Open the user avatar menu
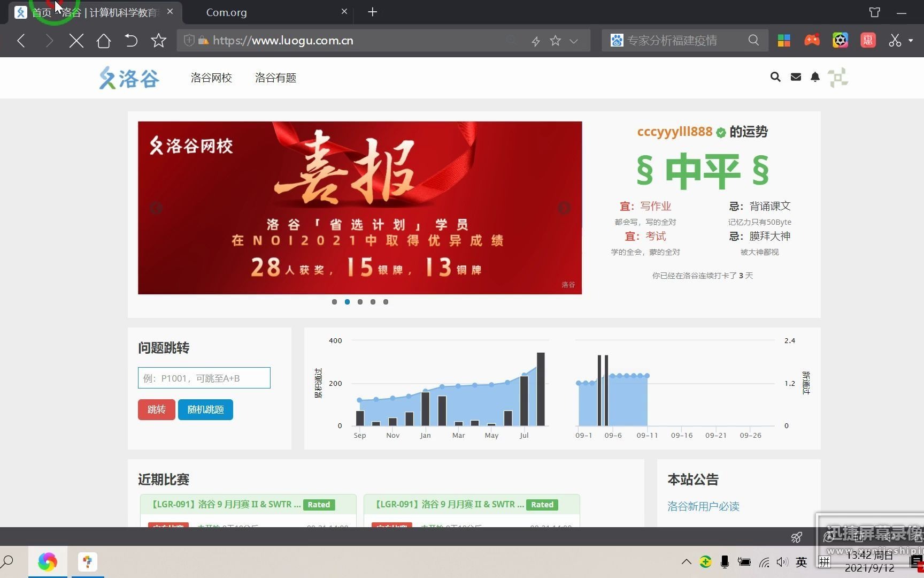924x578 pixels. point(838,78)
